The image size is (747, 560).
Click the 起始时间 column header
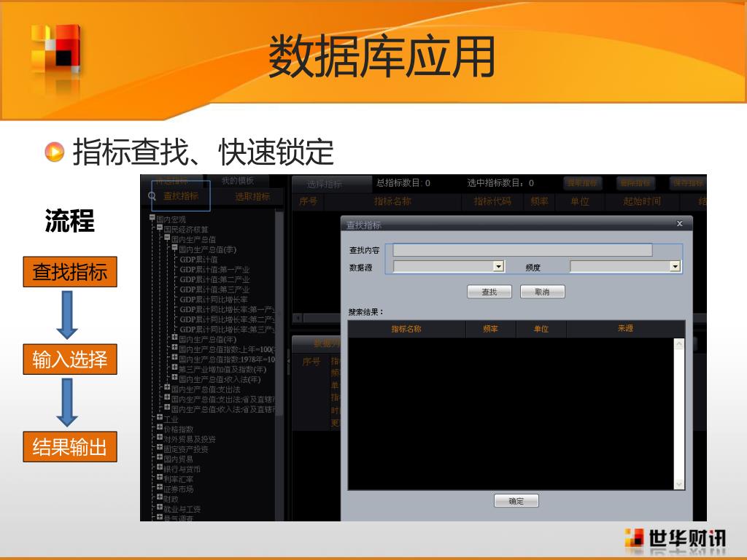tap(642, 201)
